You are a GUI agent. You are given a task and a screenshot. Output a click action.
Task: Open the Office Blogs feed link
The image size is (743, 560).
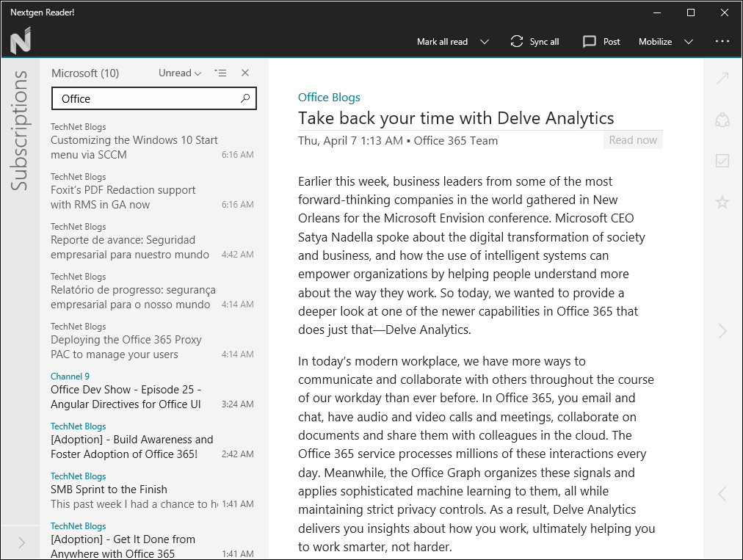point(329,98)
